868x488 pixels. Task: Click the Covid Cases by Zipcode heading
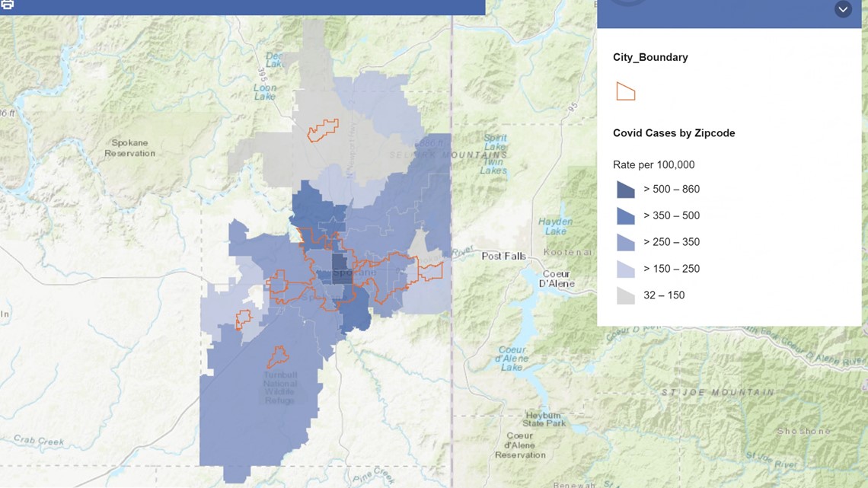click(x=673, y=133)
